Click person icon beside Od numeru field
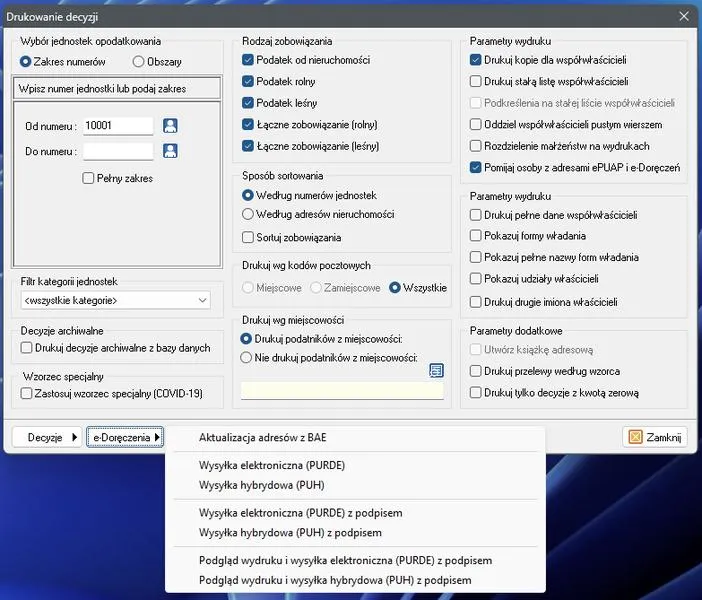The width and height of the screenshot is (702, 600). pos(170,126)
